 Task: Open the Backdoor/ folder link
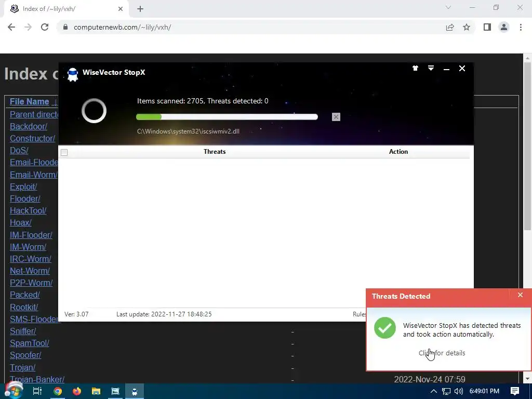pos(29,127)
